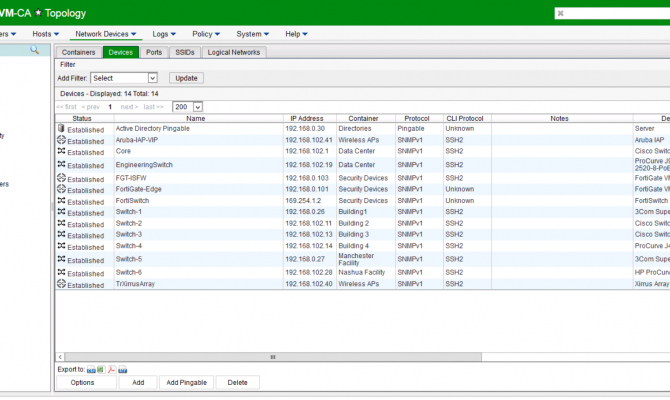Click the Core switch status icon
670x400 pixels.
pos(61,151)
